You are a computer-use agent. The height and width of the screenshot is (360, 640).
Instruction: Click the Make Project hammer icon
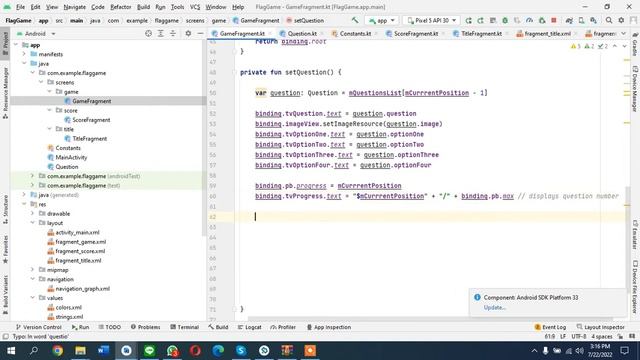click(355, 20)
